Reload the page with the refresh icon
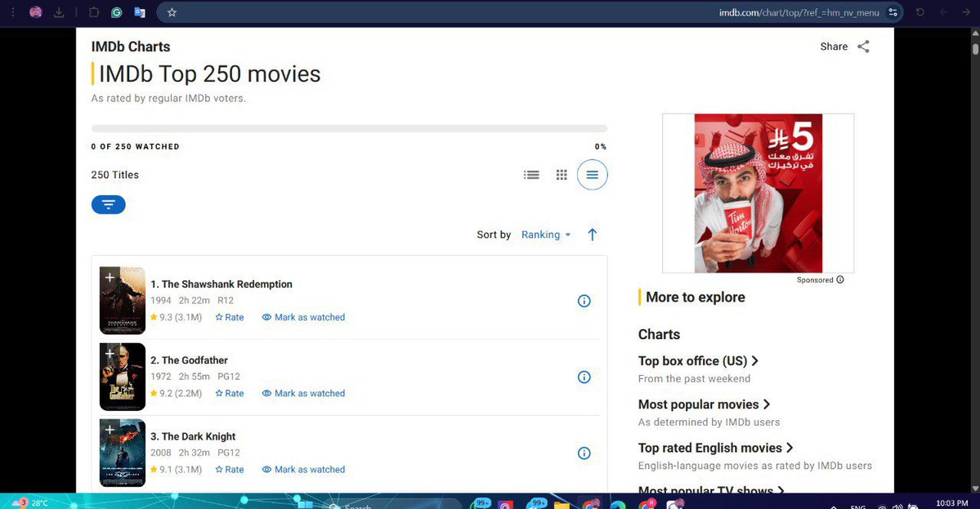Image resolution: width=980 pixels, height=509 pixels. tap(920, 12)
